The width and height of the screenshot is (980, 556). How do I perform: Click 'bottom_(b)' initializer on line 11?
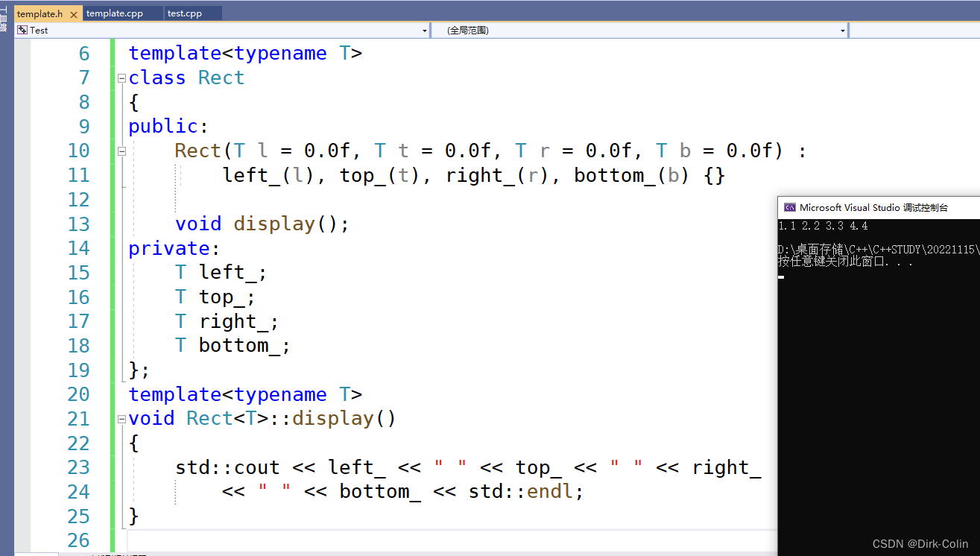(x=633, y=176)
